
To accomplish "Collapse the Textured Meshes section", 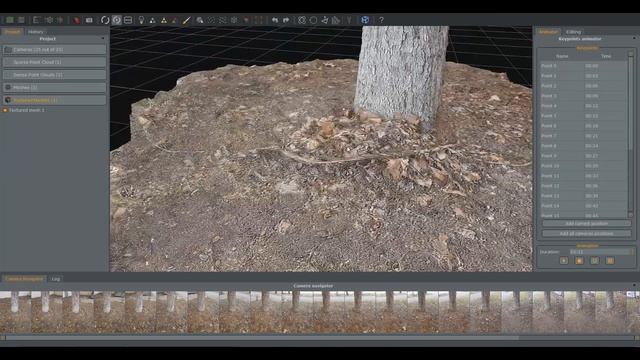I will (x=55, y=100).
